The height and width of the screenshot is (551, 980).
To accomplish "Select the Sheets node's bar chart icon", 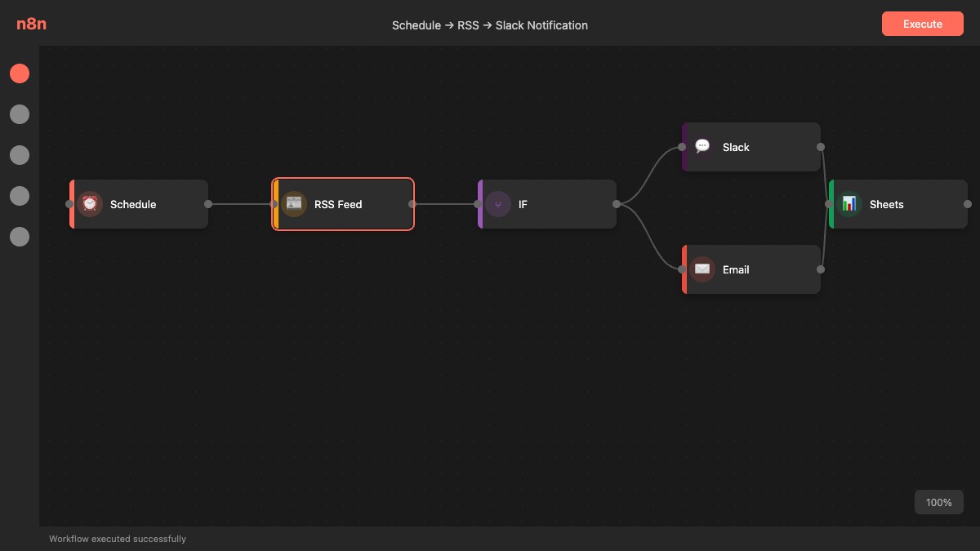I will 849,204.
